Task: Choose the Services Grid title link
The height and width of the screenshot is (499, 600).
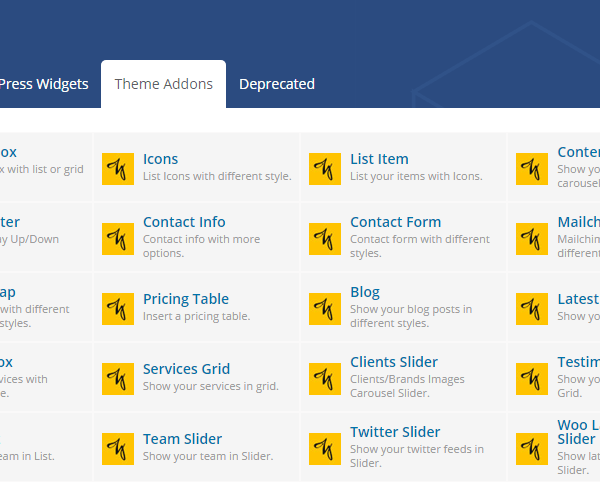Action: pos(186,369)
